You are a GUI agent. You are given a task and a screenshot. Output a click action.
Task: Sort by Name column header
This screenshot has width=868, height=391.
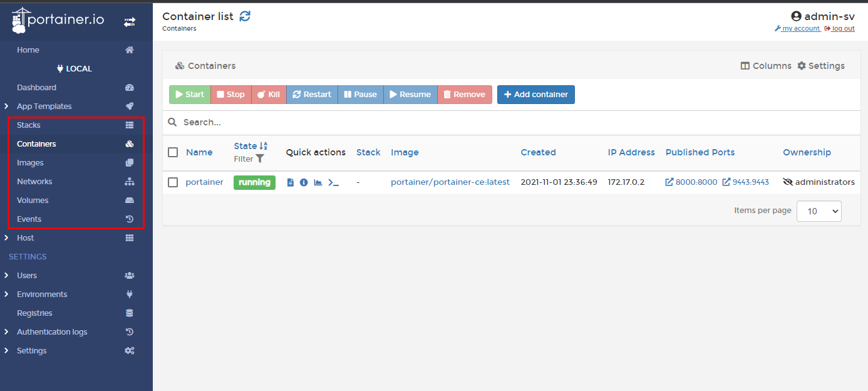(199, 152)
